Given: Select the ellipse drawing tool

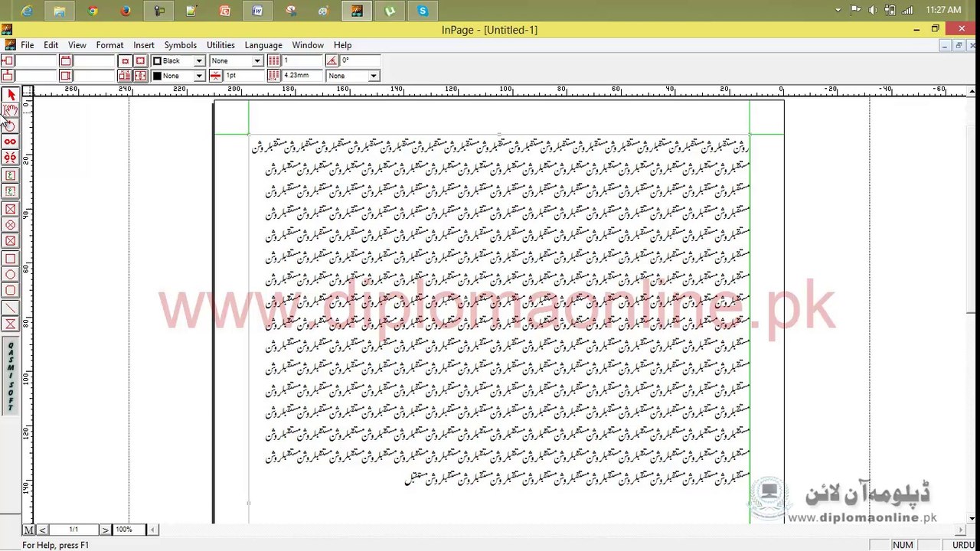Looking at the screenshot, I should (x=11, y=275).
